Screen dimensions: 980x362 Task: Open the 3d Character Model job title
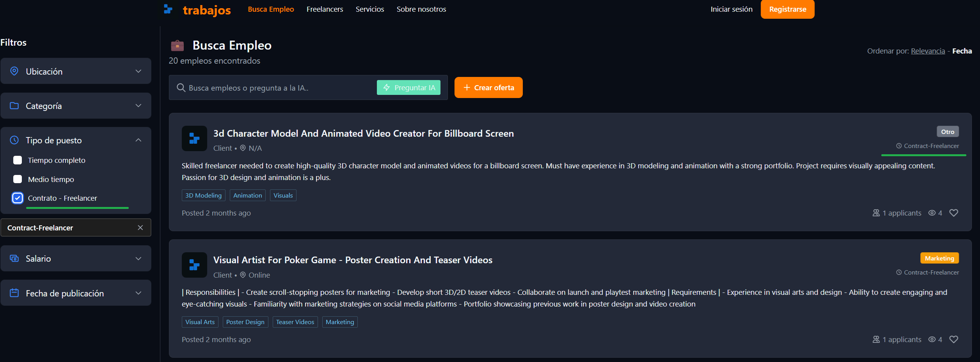[363, 133]
